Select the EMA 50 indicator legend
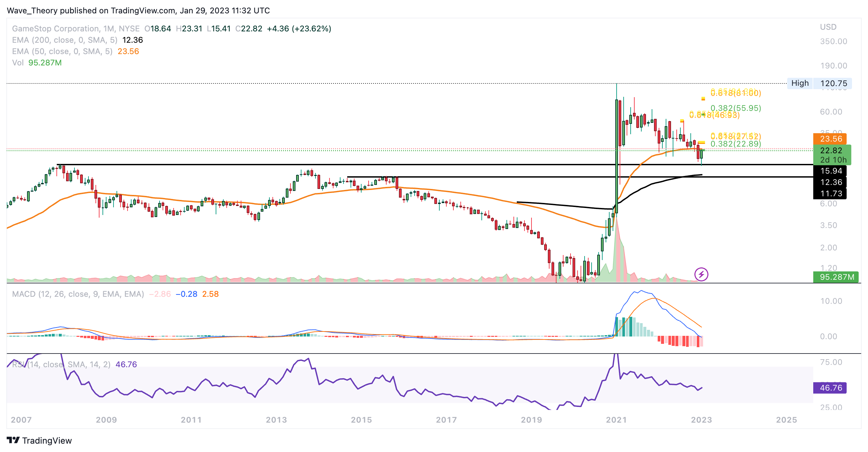The width and height of the screenshot is (868, 452). [x=62, y=51]
